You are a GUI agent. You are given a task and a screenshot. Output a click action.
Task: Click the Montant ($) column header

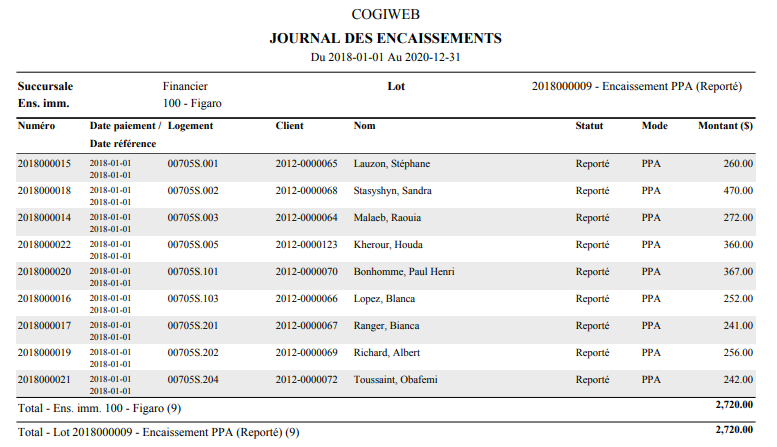point(725,127)
